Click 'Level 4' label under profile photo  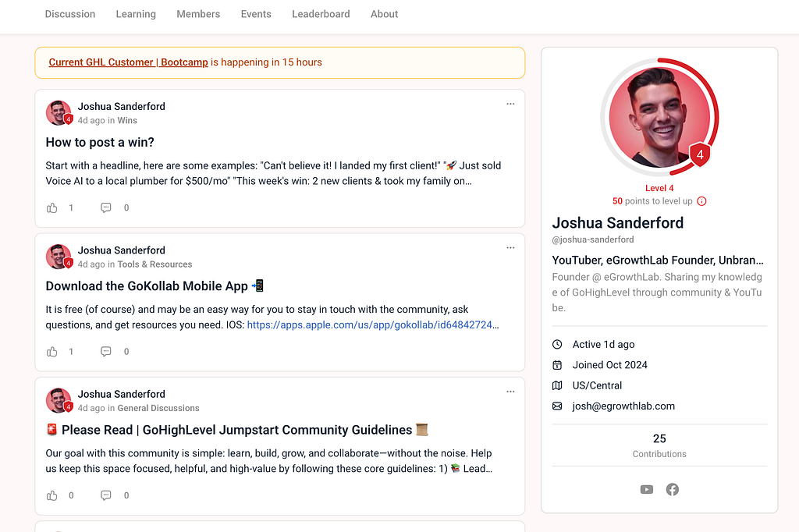[x=659, y=188]
